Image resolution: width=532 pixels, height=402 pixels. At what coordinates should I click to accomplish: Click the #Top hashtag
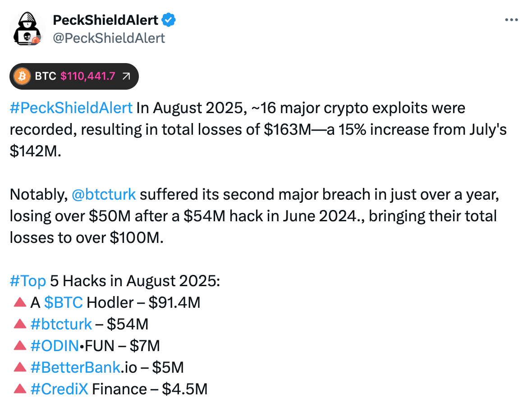tap(28, 281)
